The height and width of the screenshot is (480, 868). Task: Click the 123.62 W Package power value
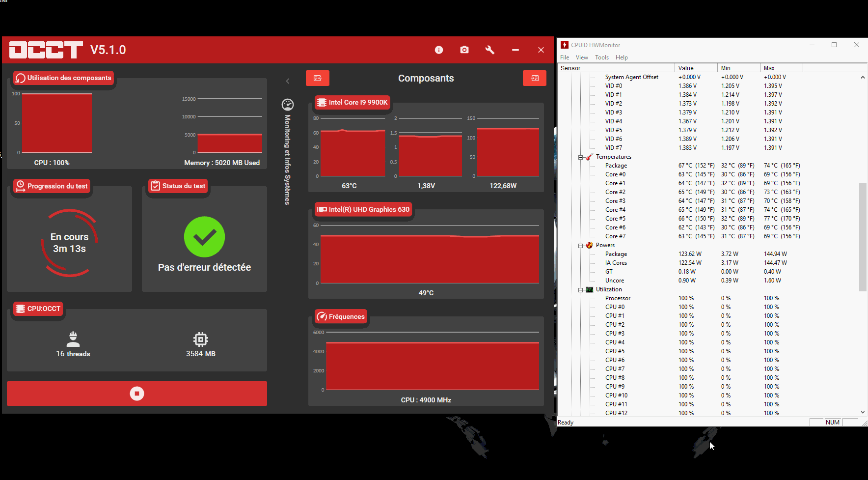(690, 254)
